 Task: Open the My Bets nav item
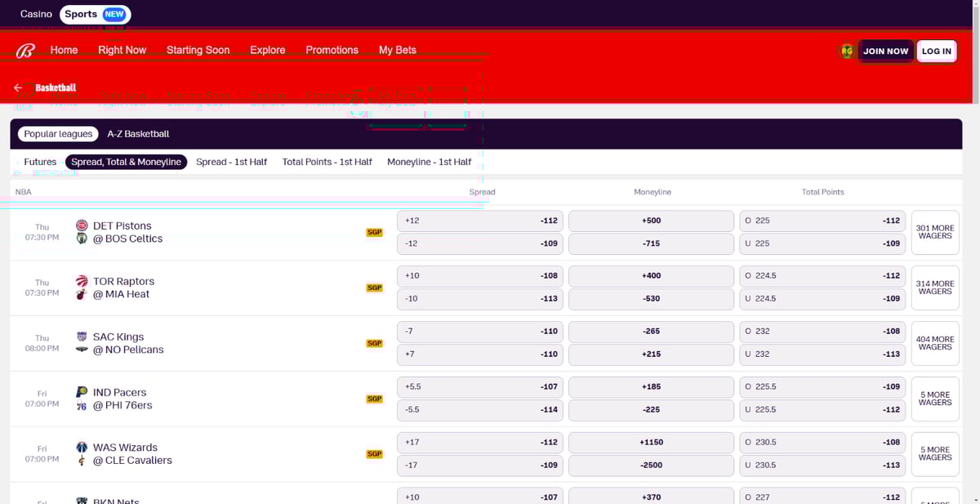(398, 50)
